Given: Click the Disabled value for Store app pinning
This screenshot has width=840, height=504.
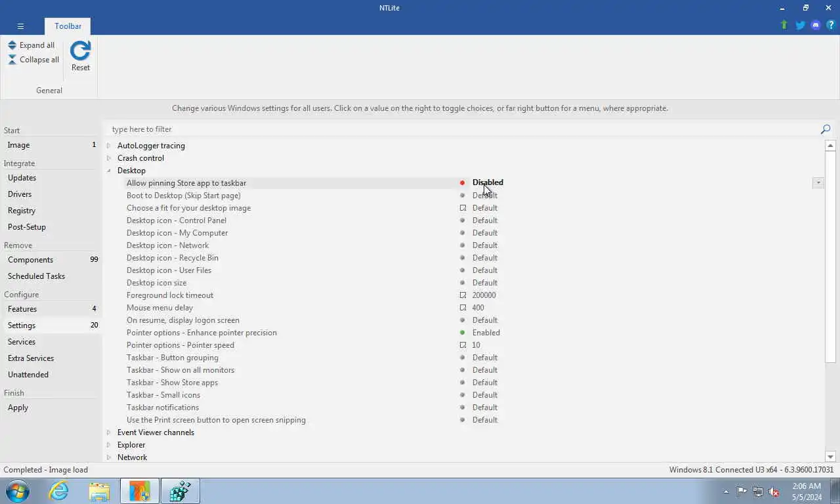Looking at the screenshot, I should click(x=488, y=183).
